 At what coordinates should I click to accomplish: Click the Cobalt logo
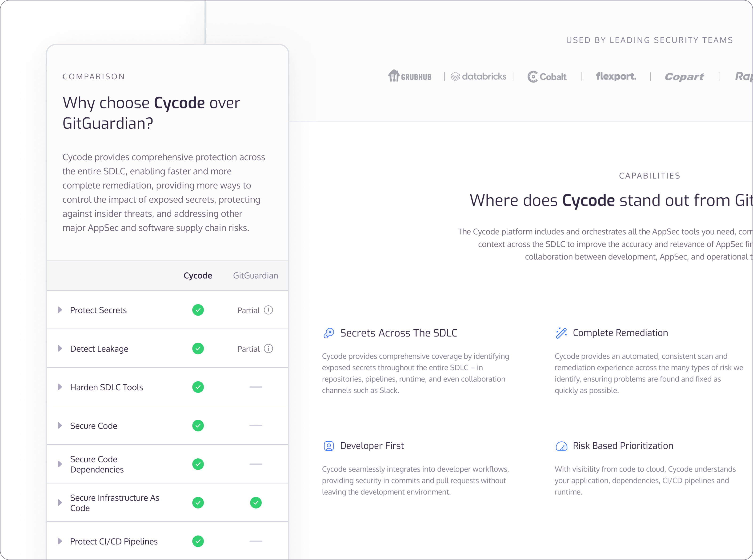coord(547,77)
